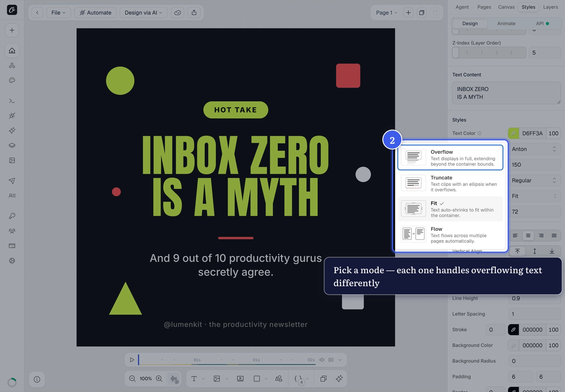Expand the timeline chevron

[340, 360]
